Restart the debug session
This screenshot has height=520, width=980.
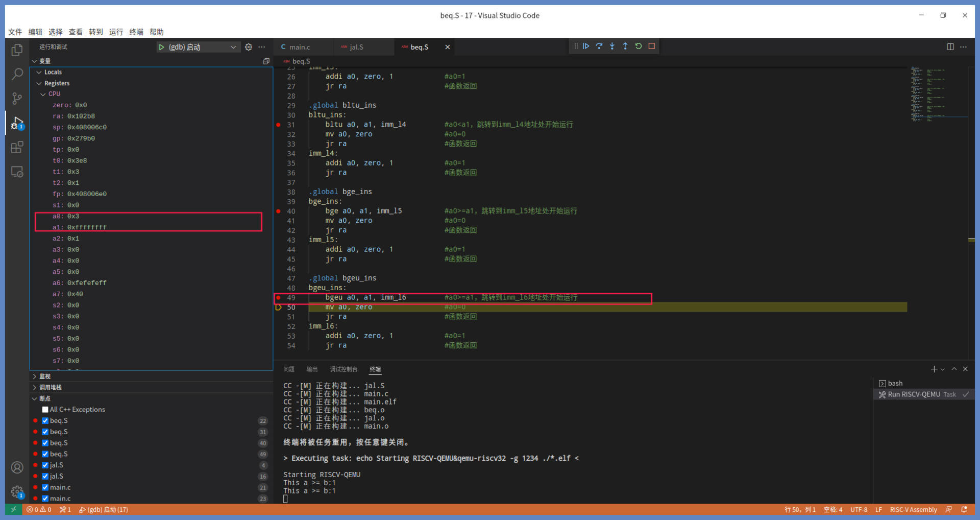pyautogui.click(x=638, y=46)
